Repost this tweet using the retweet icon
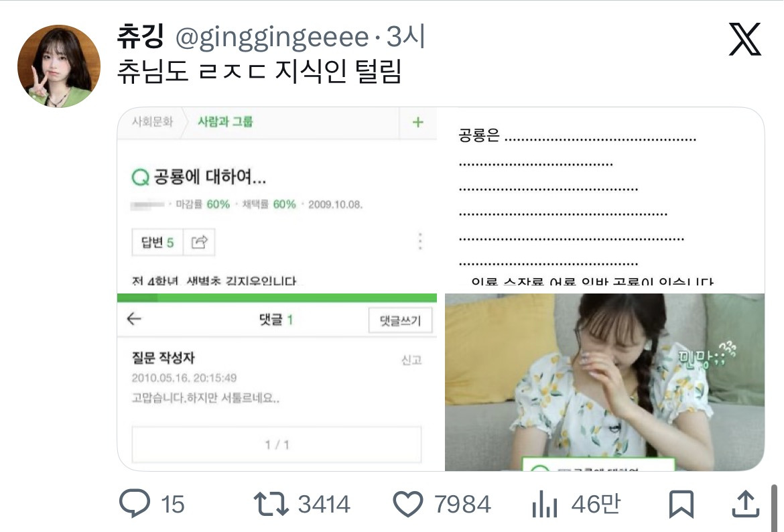This screenshot has height=532, width=784. [x=271, y=504]
